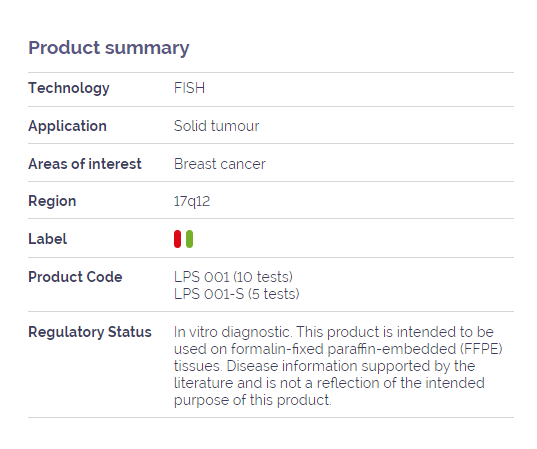Select the 17q12 region value
This screenshot has height=449, width=537.
(x=192, y=201)
